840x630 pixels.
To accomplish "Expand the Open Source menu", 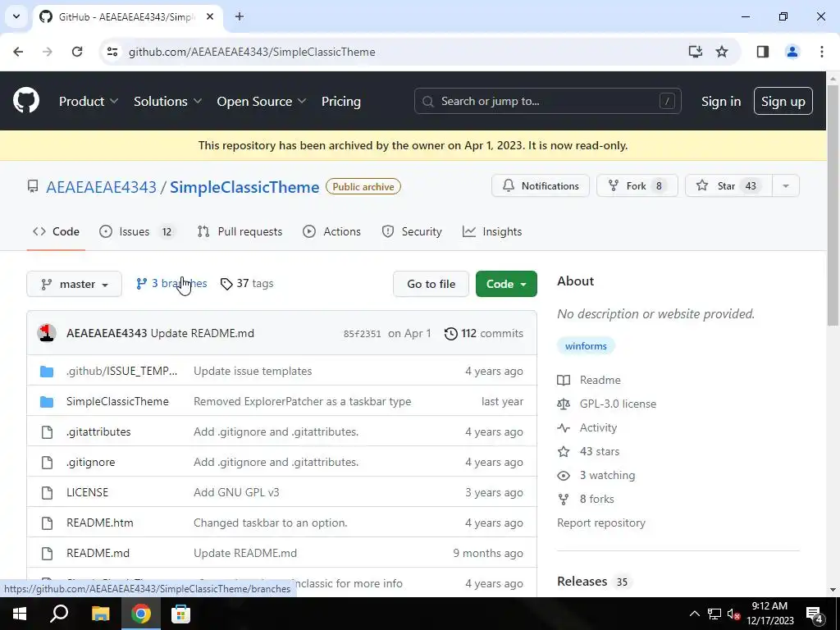I will 262,101.
